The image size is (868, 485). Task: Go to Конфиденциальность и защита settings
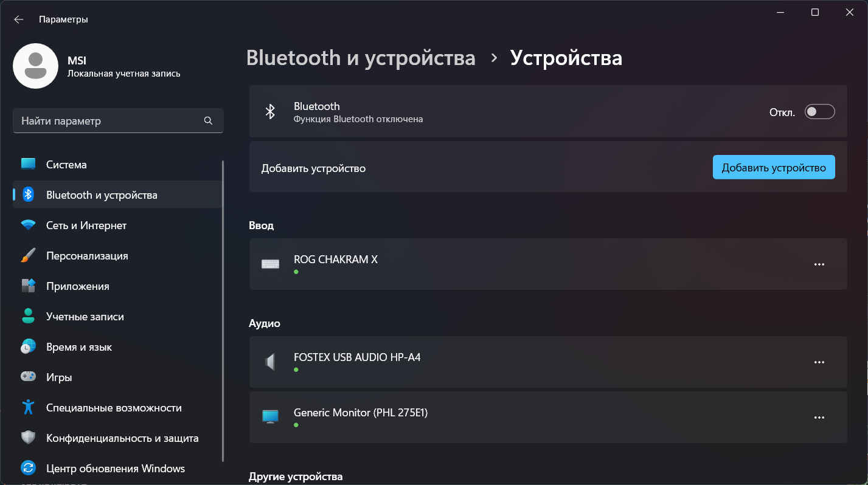coord(117,438)
